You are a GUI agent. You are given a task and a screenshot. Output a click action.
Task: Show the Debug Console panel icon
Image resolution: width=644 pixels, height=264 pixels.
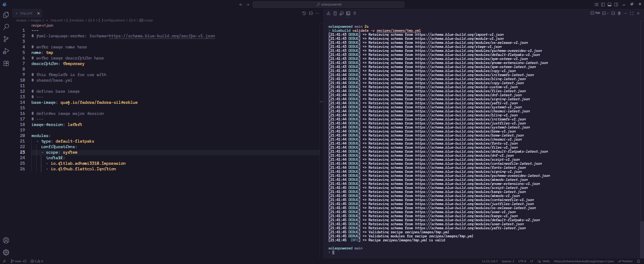[342, 13]
